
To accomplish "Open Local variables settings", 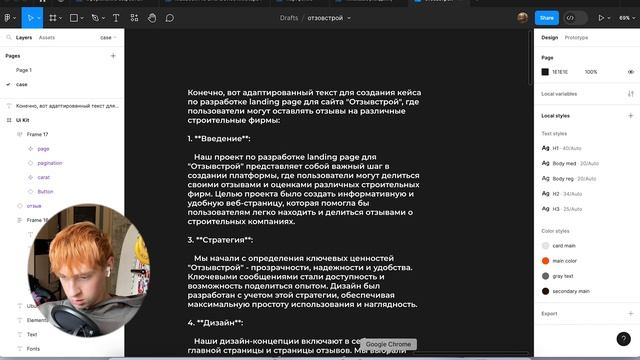I will [631, 94].
